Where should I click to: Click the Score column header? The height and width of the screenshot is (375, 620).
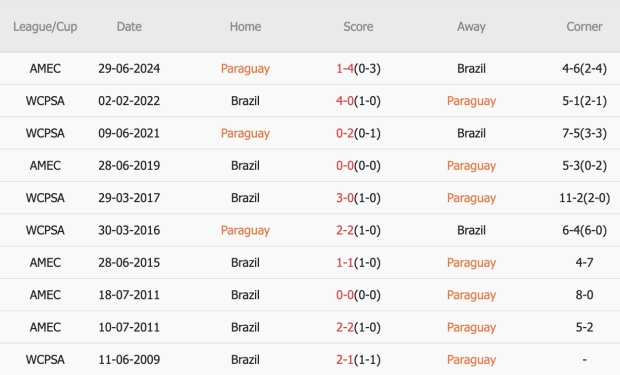(358, 27)
